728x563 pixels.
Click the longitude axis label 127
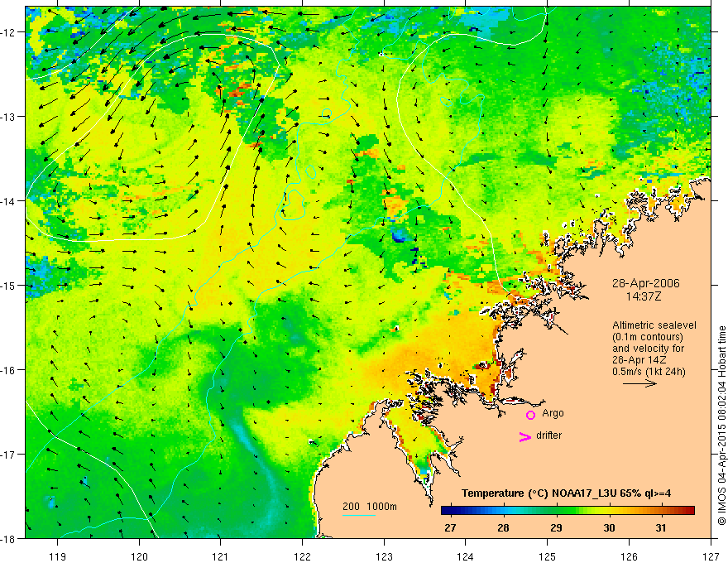pos(711,556)
